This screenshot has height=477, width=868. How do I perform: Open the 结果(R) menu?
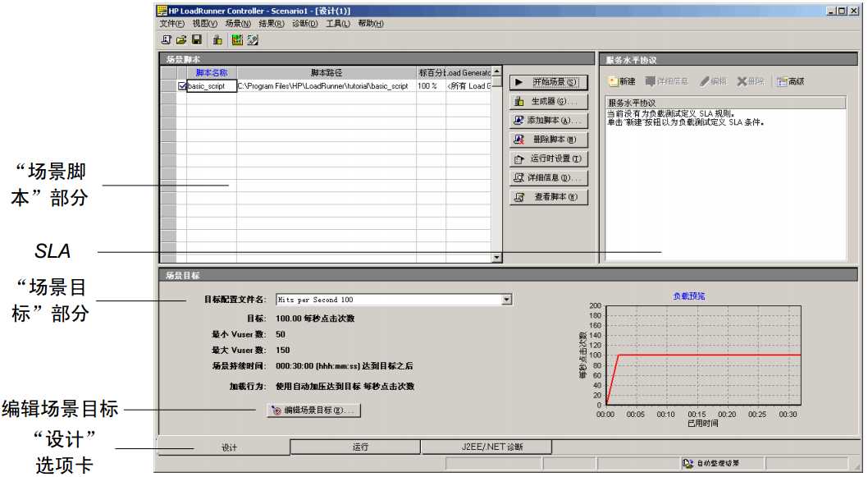click(x=272, y=23)
